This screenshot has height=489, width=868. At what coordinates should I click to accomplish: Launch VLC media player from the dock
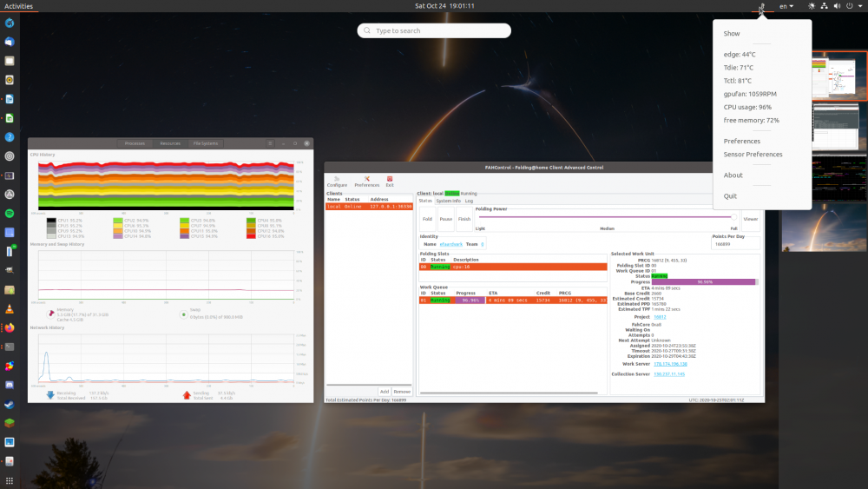click(10, 309)
